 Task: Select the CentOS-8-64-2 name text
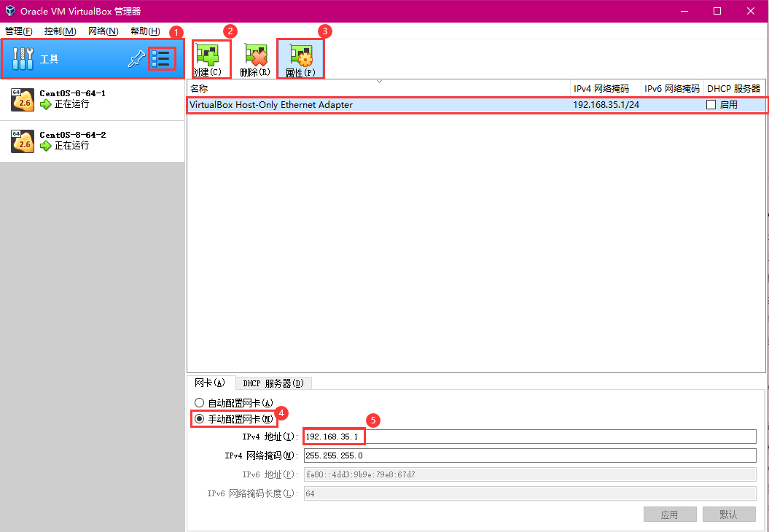tap(73, 134)
